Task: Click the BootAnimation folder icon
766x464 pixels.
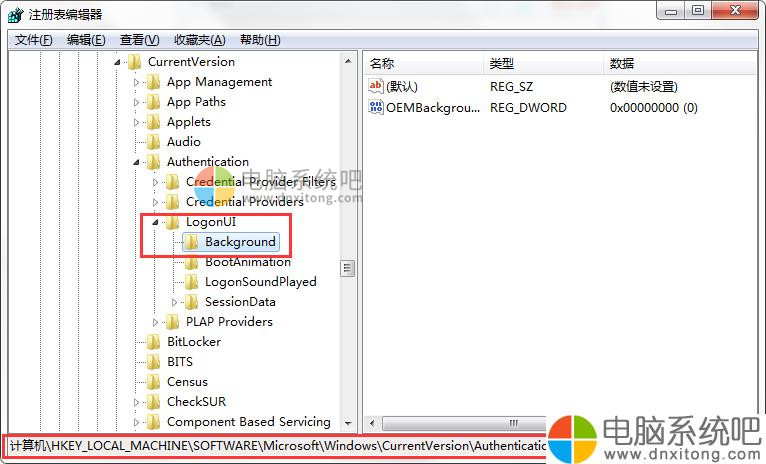Action: pos(191,262)
